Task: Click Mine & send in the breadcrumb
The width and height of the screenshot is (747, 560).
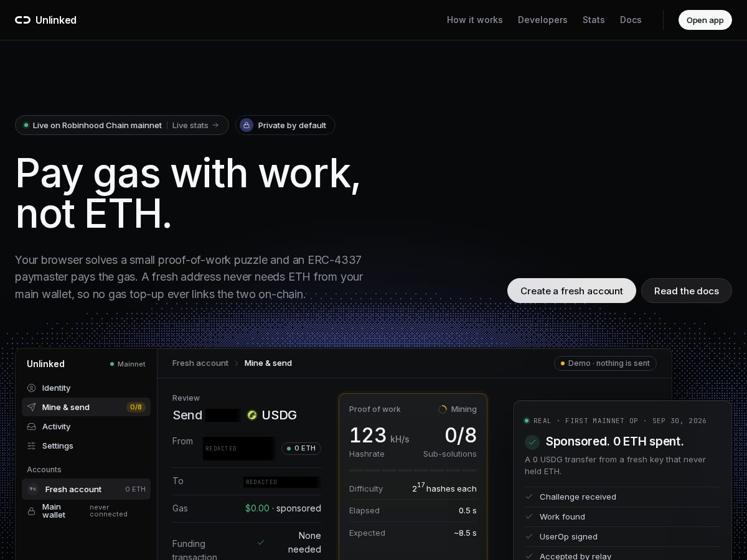Action: 268,363
